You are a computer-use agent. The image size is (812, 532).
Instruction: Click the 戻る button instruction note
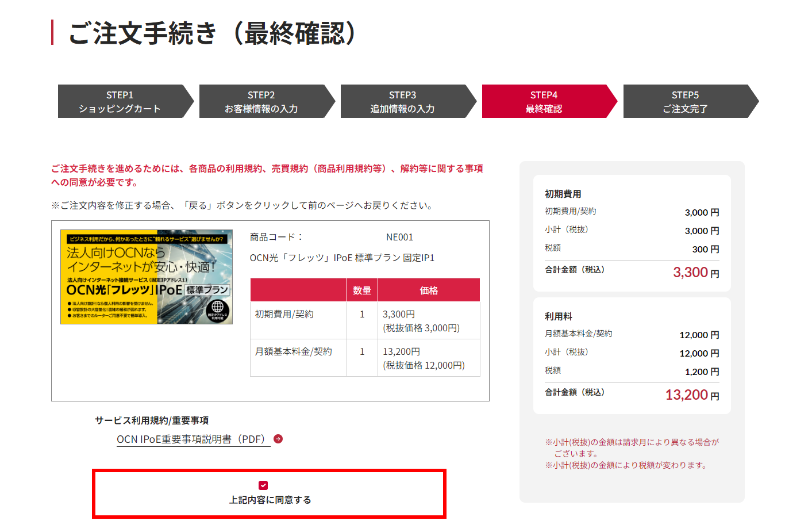pyautogui.click(x=243, y=205)
